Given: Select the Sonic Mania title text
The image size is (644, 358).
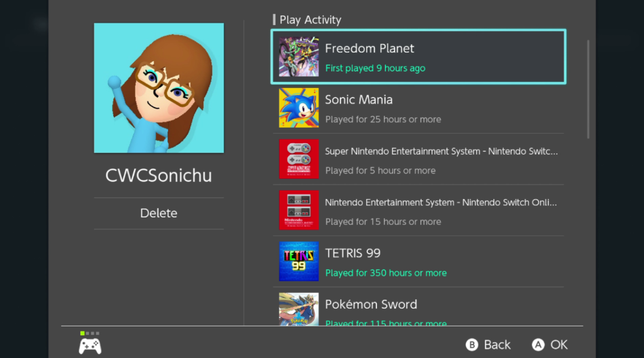Looking at the screenshot, I should pyautogui.click(x=359, y=100).
